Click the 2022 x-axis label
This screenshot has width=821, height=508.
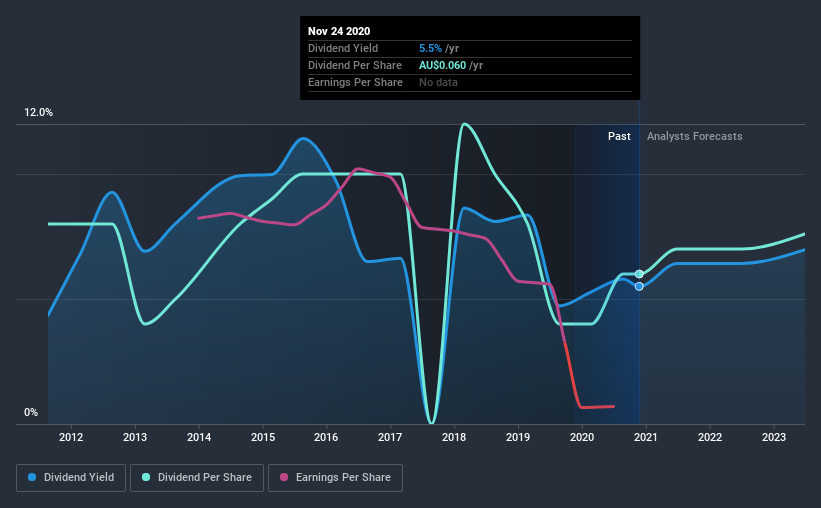click(710, 437)
